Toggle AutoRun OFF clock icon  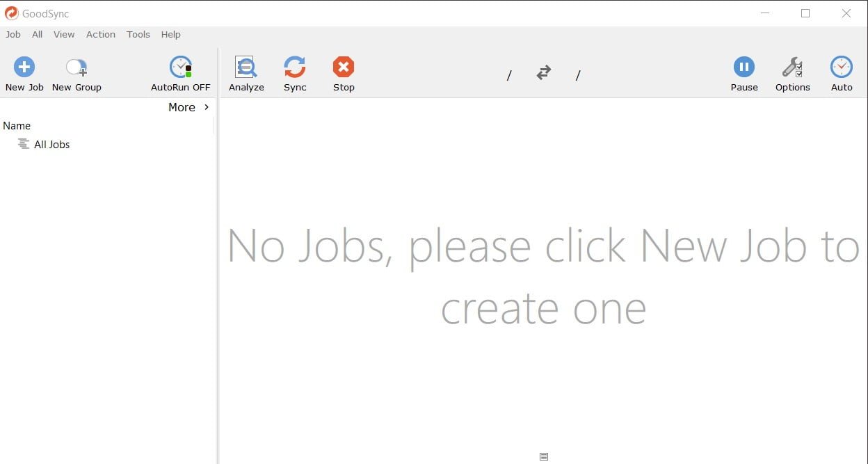tap(181, 67)
